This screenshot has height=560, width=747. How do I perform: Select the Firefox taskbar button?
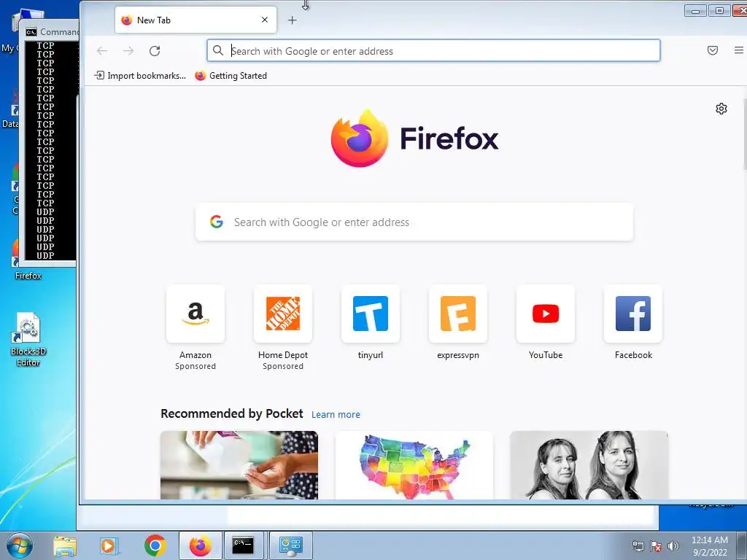pyautogui.click(x=200, y=545)
